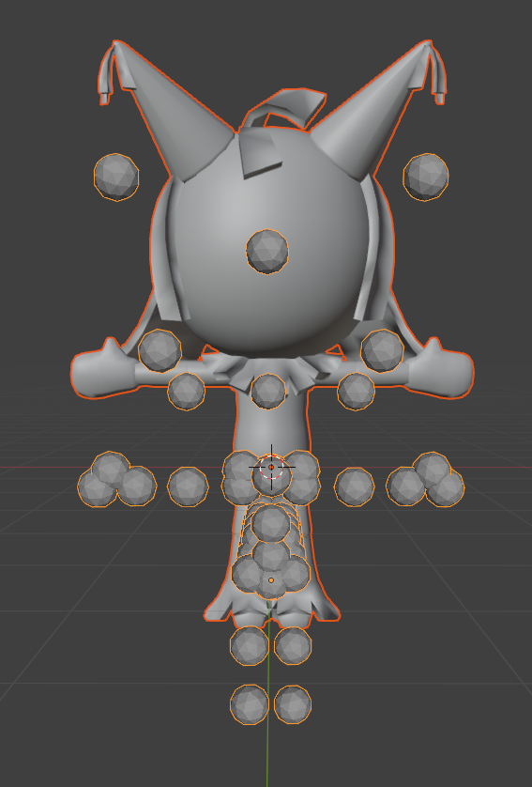Click the lone sphere left of the hip cluster
This screenshot has height=787, width=532.
click(x=188, y=486)
